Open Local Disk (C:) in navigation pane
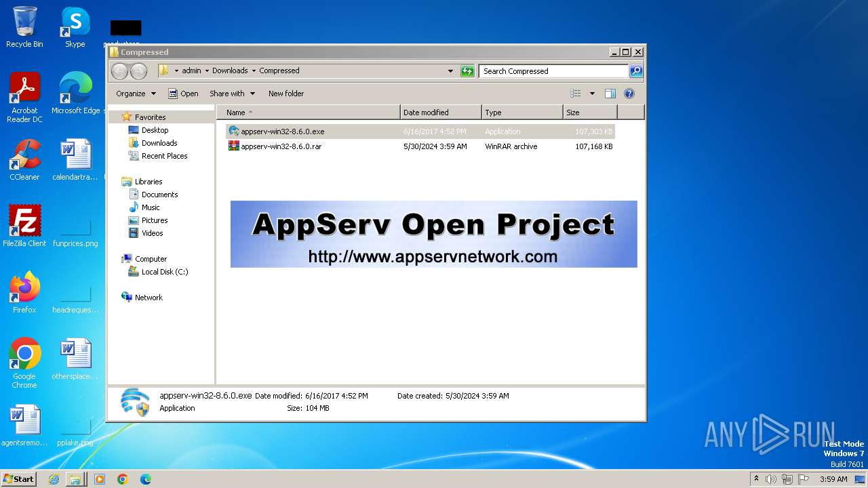The width and height of the screenshot is (868, 488). coord(165,272)
